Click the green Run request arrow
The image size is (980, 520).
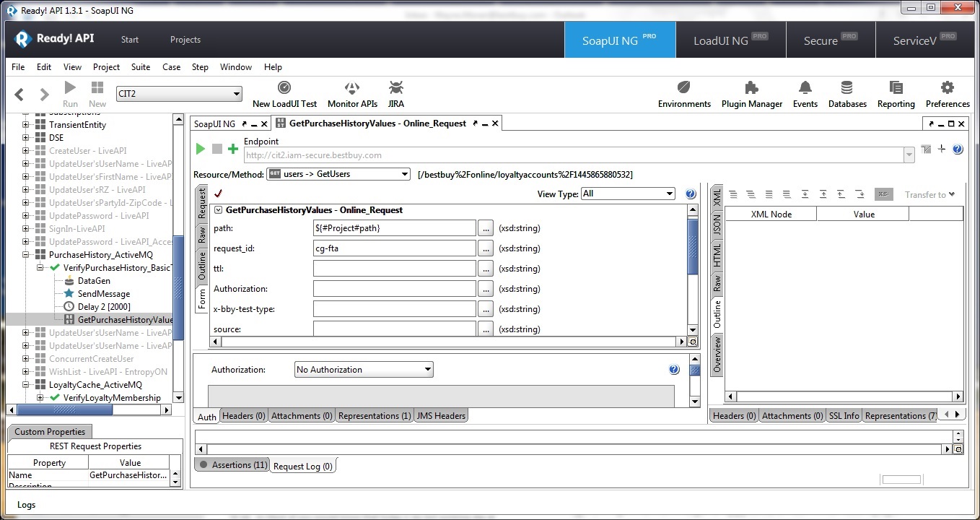[x=200, y=149]
